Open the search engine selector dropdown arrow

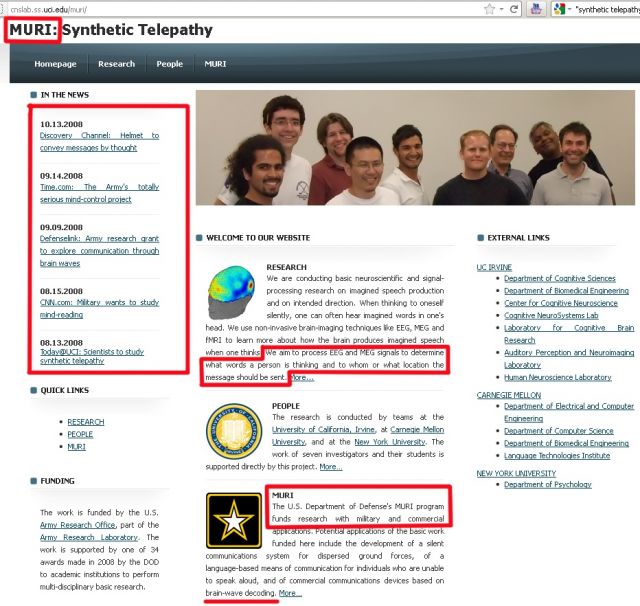[x=569, y=9]
